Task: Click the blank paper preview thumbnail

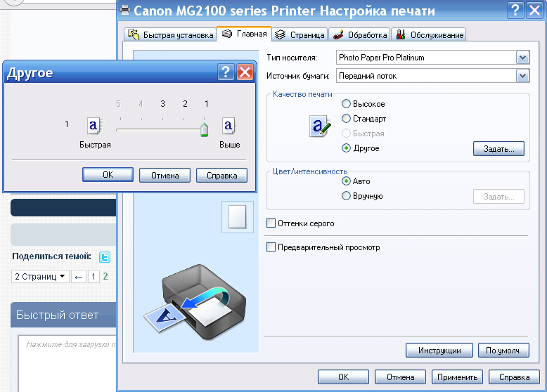Action: click(x=237, y=217)
